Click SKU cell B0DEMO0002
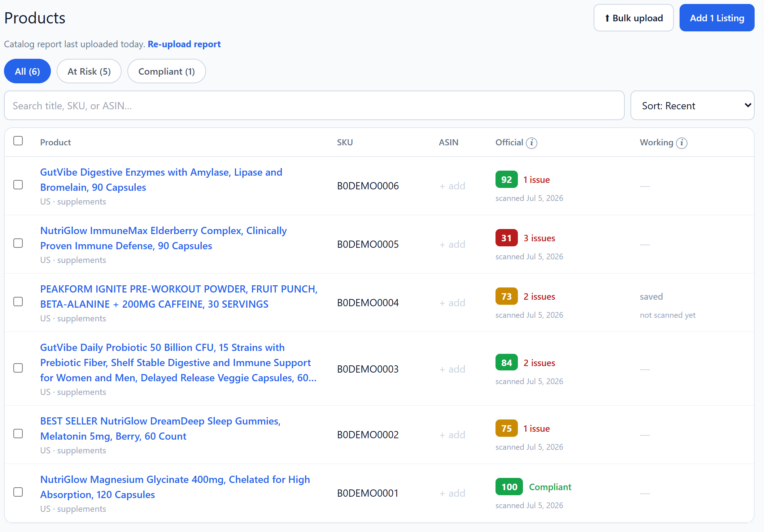 point(368,435)
